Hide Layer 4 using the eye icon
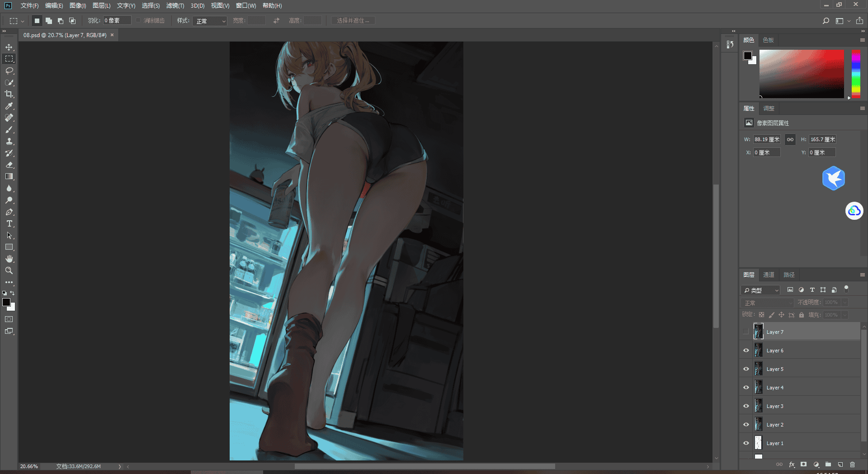 pyautogui.click(x=746, y=388)
